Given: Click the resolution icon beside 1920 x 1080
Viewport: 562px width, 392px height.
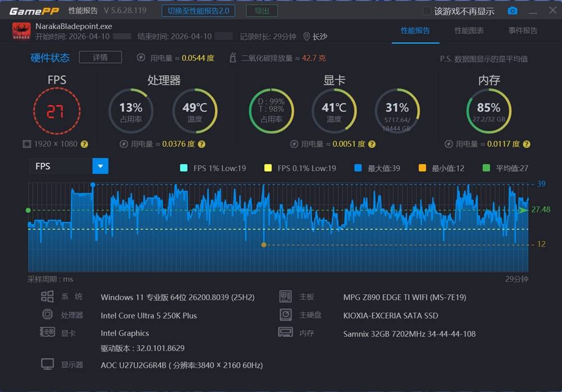Looking at the screenshot, I should (x=27, y=144).
